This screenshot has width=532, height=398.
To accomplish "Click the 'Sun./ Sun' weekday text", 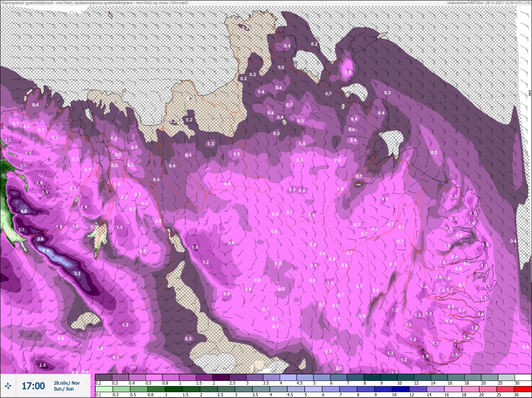I will (x=64, y=389).
